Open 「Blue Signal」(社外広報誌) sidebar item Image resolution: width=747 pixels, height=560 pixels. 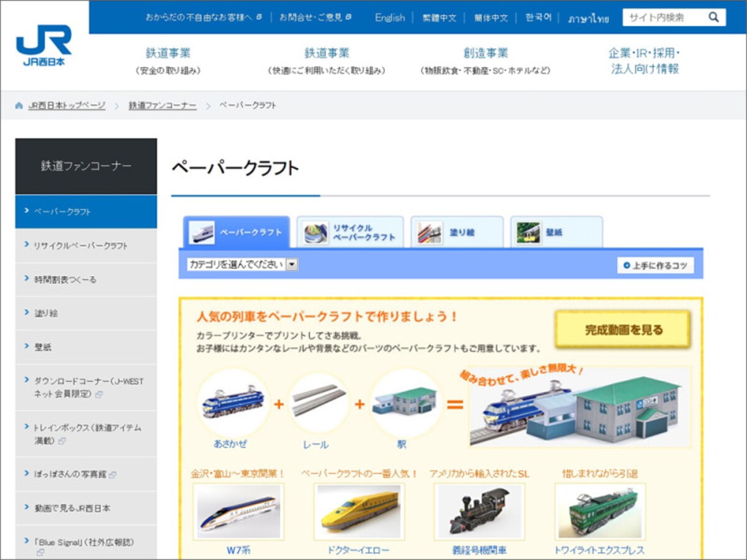[86, 542]
